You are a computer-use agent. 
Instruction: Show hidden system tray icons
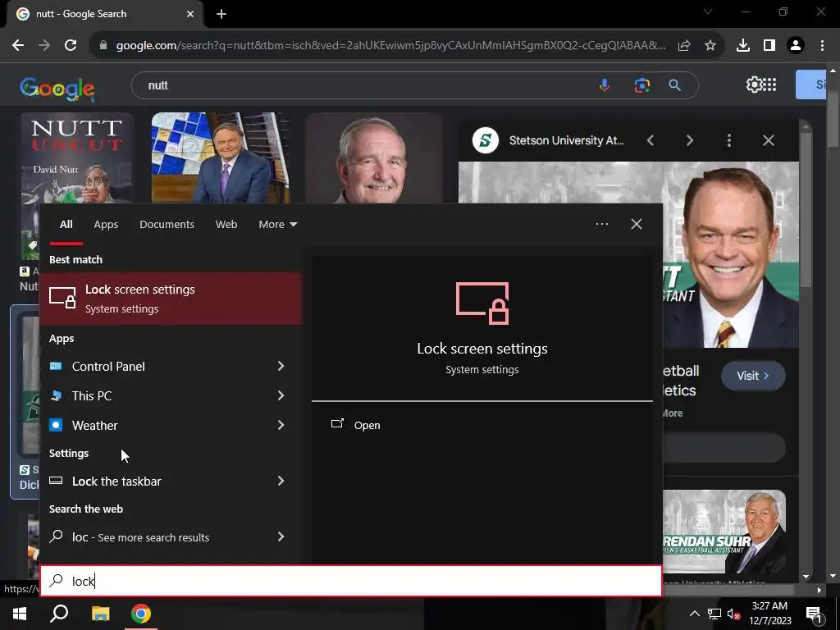click(694, 614)
